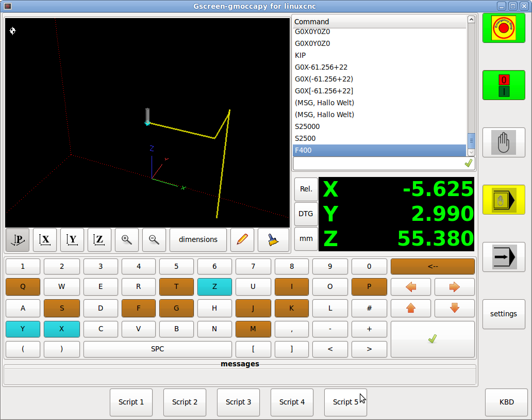Image resolution: width=532 pixels, height=420 pixels.
Task: Open the settings page
Action: click(504, 314)
